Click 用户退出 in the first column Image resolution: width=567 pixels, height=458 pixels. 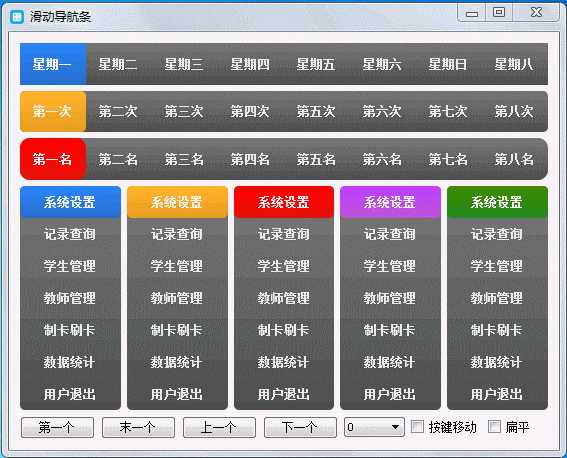point(71,394)
